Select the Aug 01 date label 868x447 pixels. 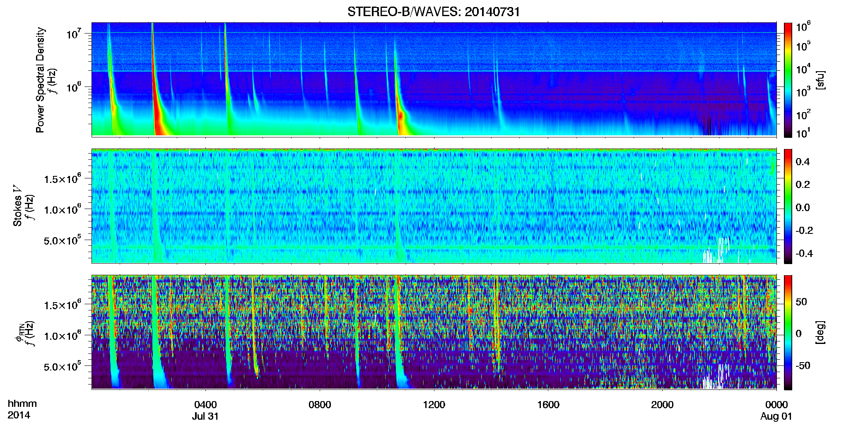[x=776, y=416]
